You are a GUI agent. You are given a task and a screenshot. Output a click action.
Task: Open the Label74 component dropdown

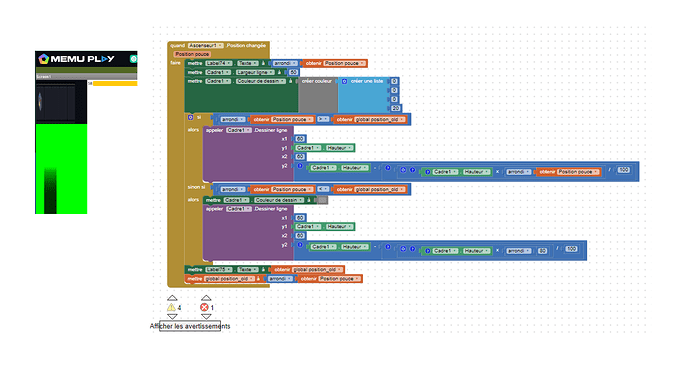(x=218, y=63)
